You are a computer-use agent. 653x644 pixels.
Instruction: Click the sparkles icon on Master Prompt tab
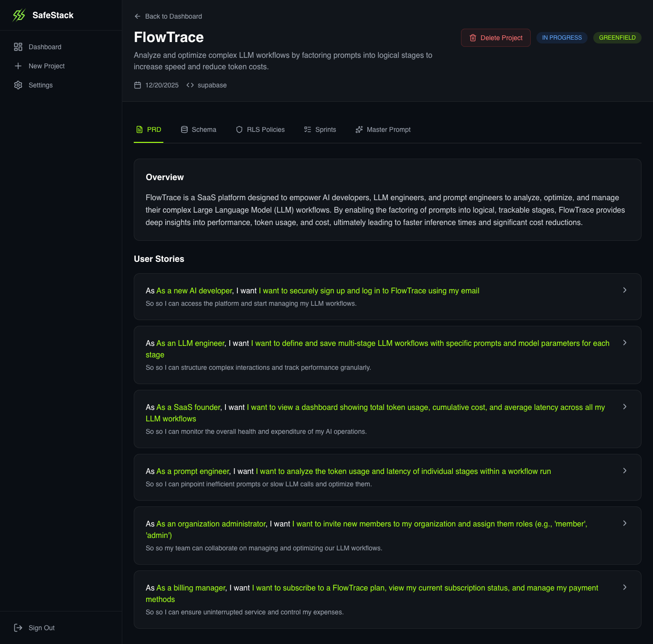359,129
